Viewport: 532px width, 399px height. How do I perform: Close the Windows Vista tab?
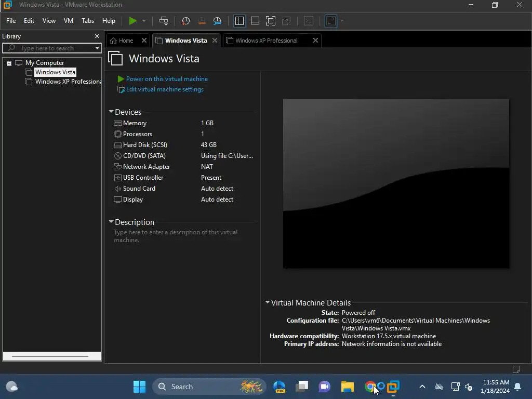click(x=215, y=41)
